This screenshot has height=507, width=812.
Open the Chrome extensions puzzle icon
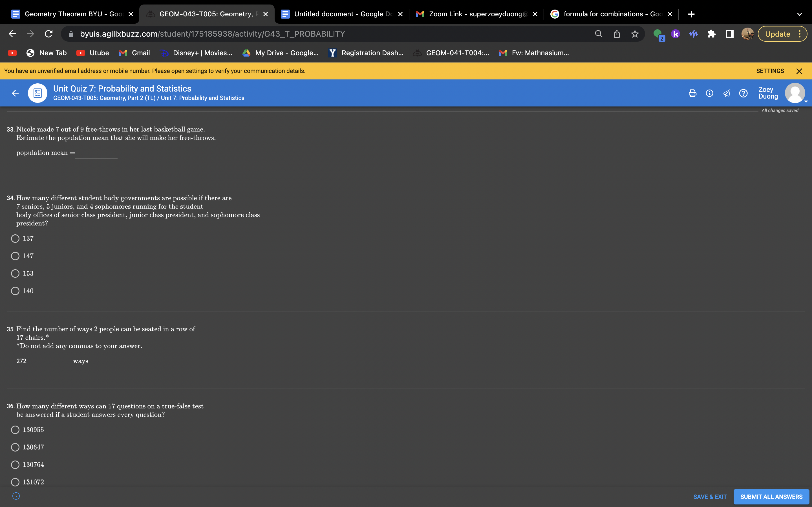pyautogui.click(x=711, y=34)
